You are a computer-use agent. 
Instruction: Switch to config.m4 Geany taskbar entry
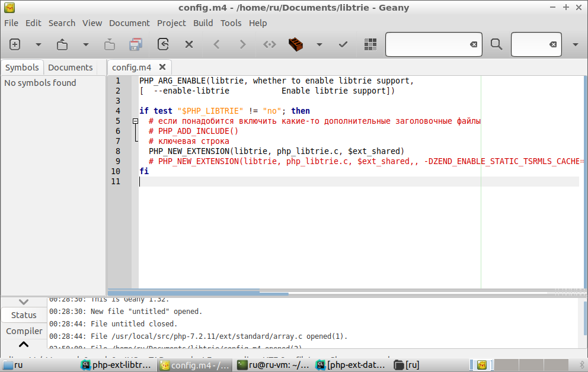[x=194, y=365]
